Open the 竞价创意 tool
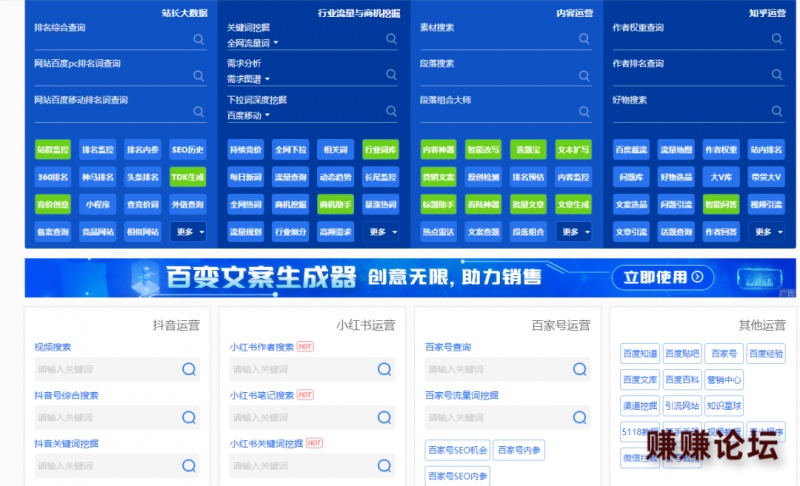This screenshot has width=800, height=486. [53, 204]
